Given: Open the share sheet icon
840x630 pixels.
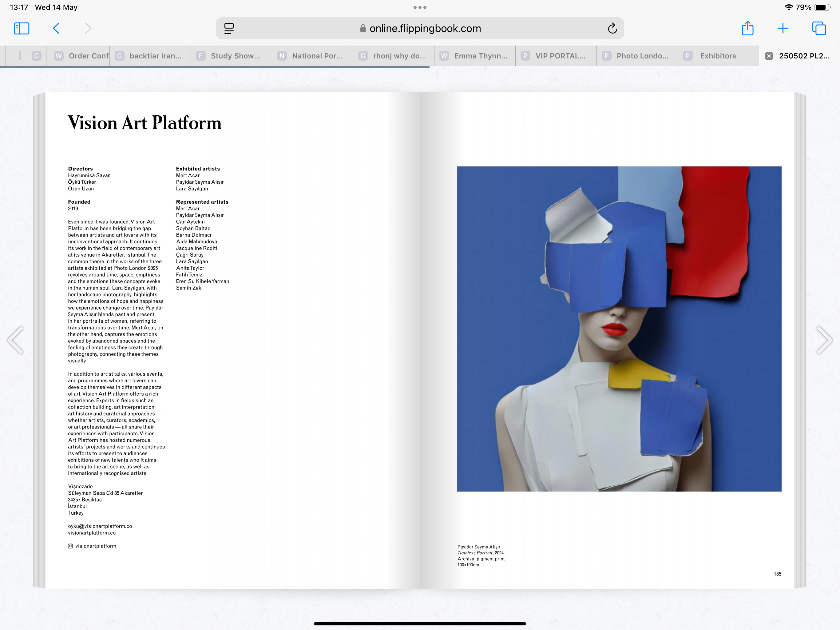Looking at the screenshot, I should pos(747,28).
